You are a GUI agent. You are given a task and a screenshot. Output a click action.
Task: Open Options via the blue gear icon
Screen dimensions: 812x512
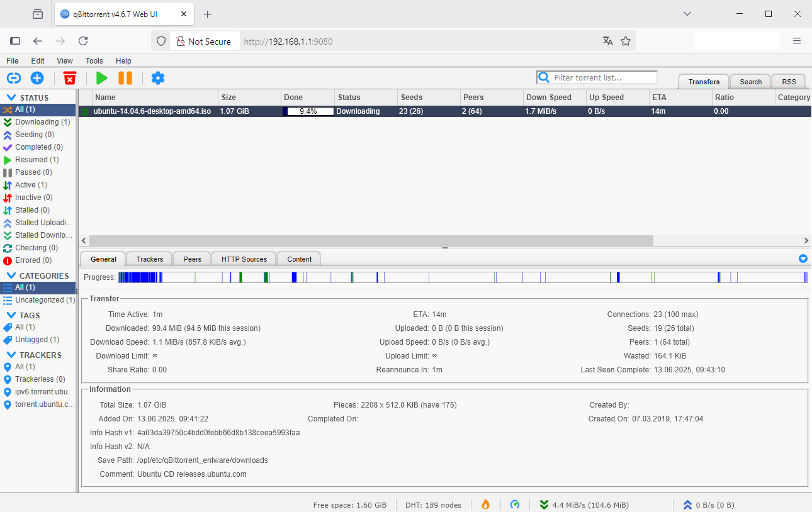[158, 78]
